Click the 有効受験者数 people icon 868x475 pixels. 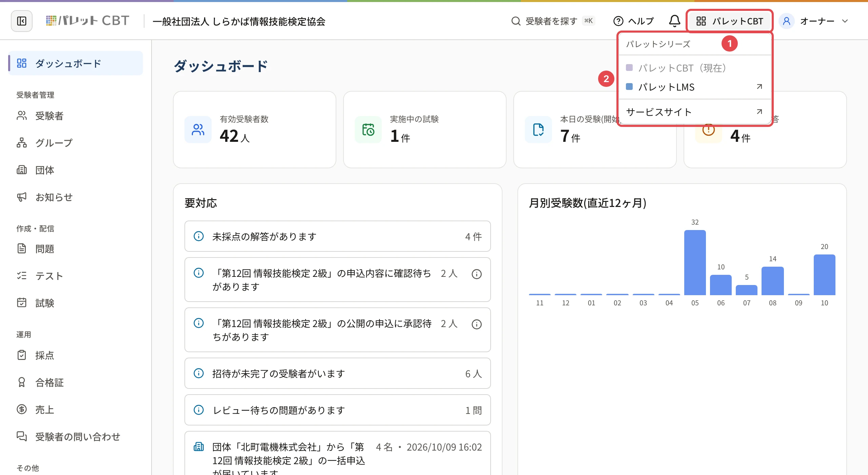click(198, 130)
